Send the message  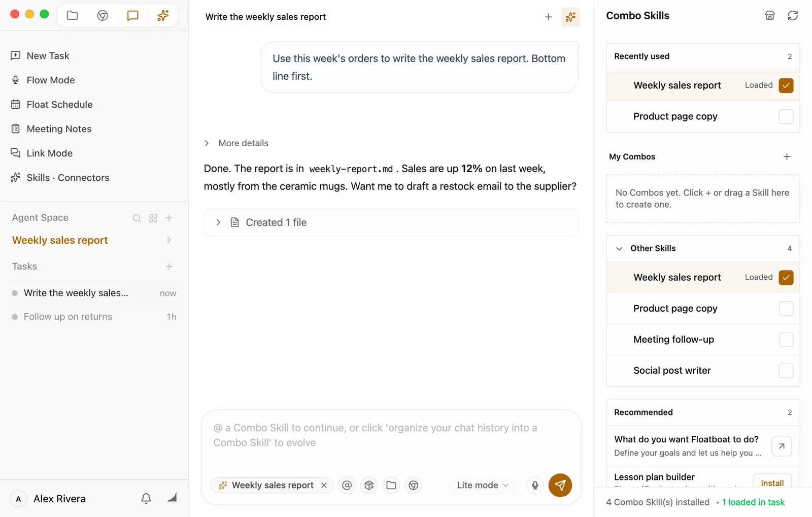(560, 486)
